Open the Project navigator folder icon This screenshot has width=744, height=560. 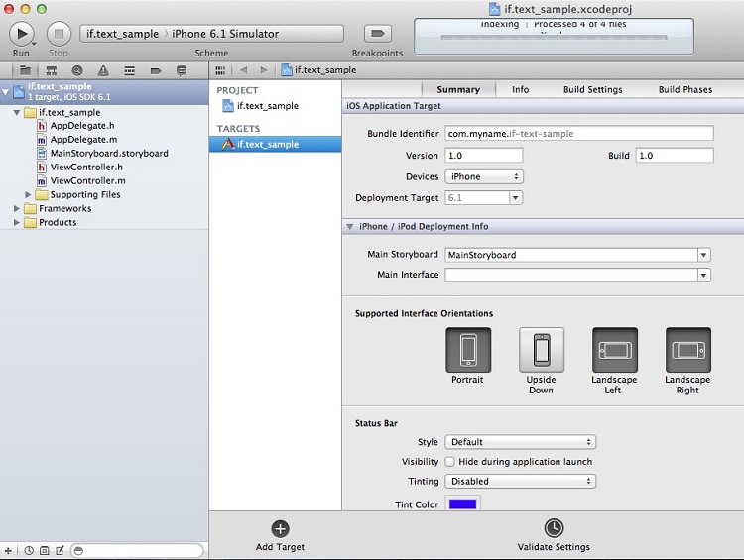[25, 70]
